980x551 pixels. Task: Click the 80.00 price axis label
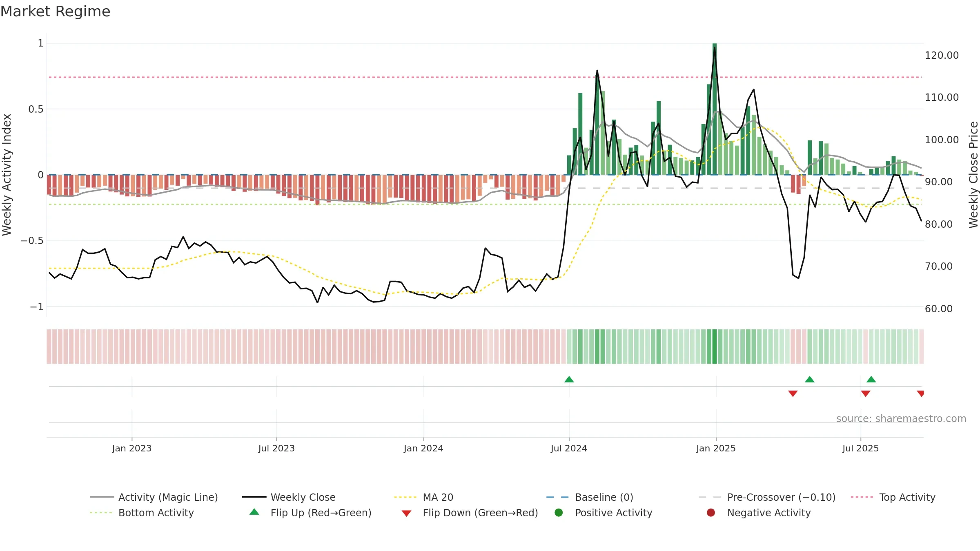pos(939,224)
